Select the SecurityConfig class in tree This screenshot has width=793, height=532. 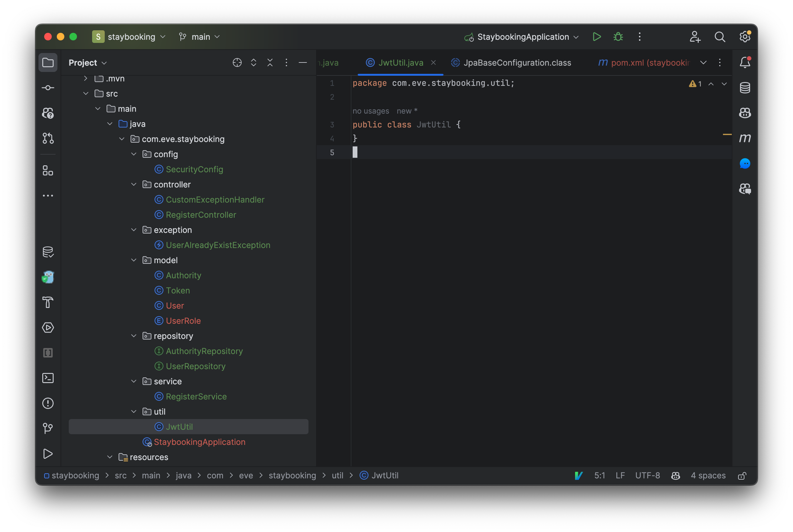194,168
